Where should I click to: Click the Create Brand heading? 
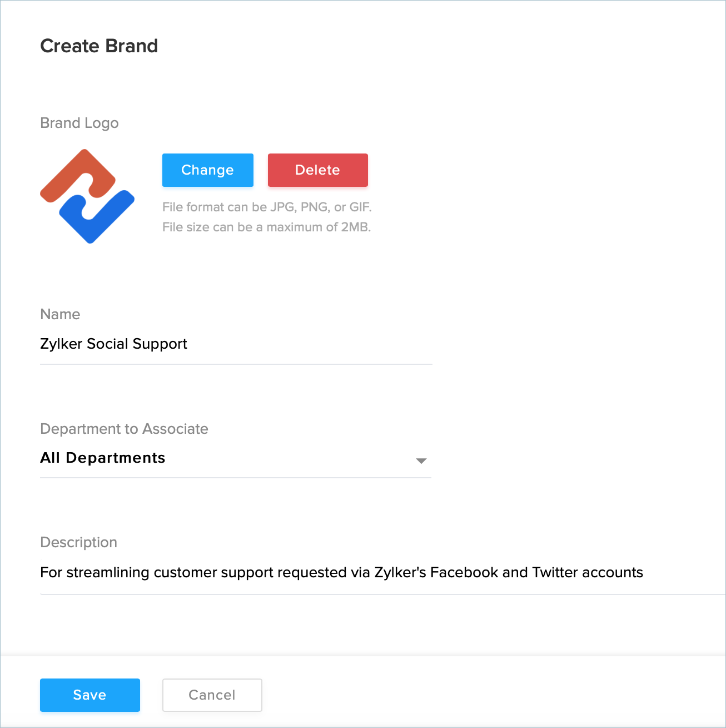click(x=99, y=46)
